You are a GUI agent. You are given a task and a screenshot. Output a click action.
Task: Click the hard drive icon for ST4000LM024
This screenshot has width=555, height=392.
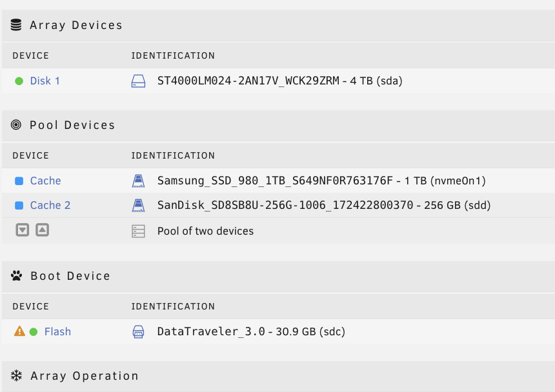click(138, 81)
